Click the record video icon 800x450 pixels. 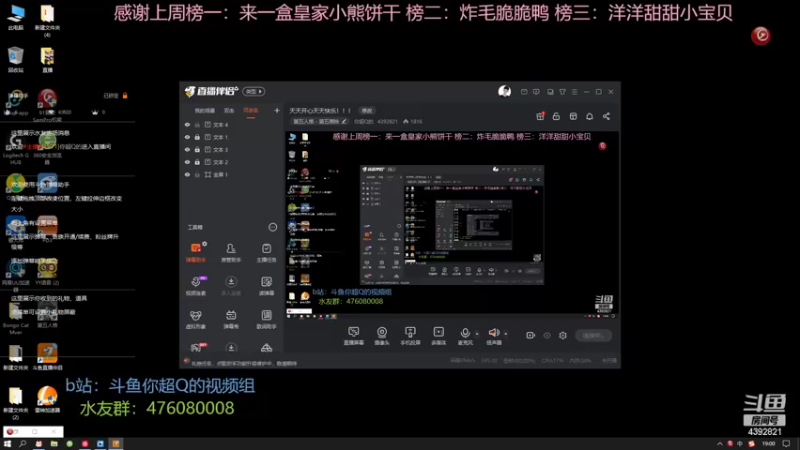tap(531, 335)
